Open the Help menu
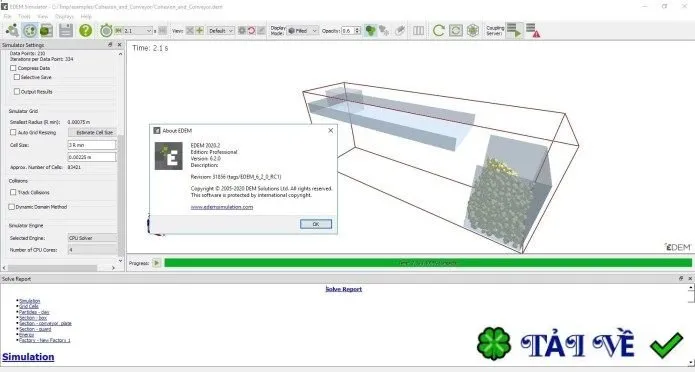The image size is (695, 372). point(86,16)
